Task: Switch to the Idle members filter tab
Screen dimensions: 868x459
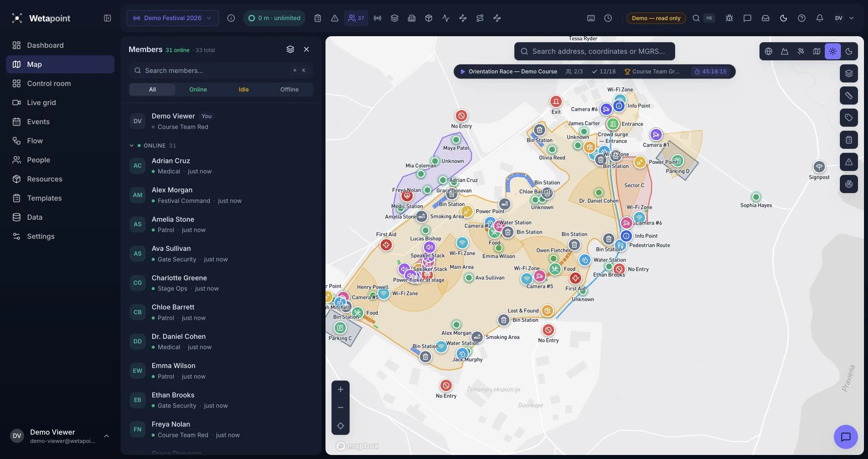Action: coord(244,89)
